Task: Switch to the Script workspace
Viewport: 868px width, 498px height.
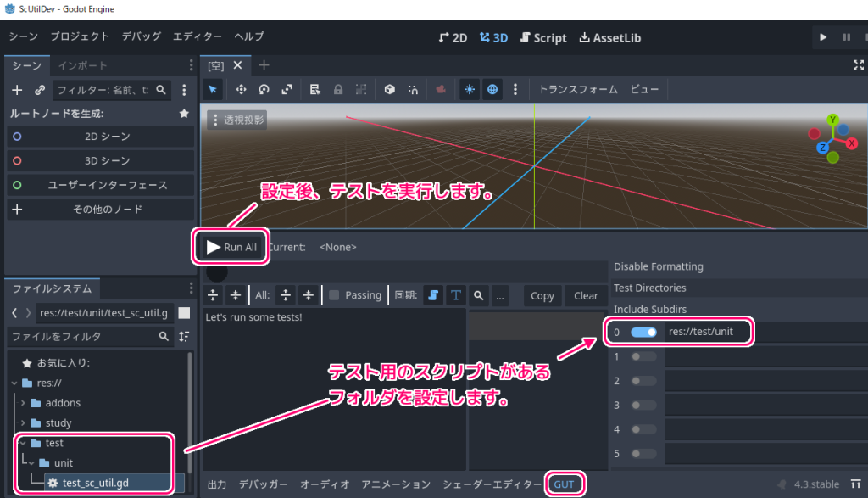Action: (543, 37)
